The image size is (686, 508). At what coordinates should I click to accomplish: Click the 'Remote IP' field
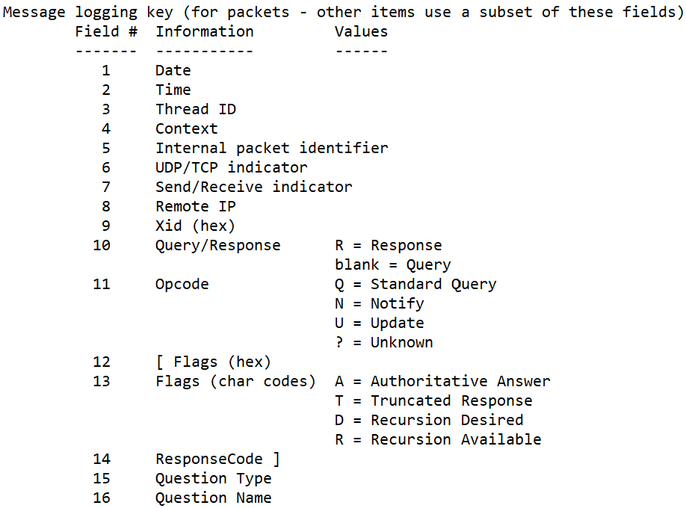coord(196,206)
